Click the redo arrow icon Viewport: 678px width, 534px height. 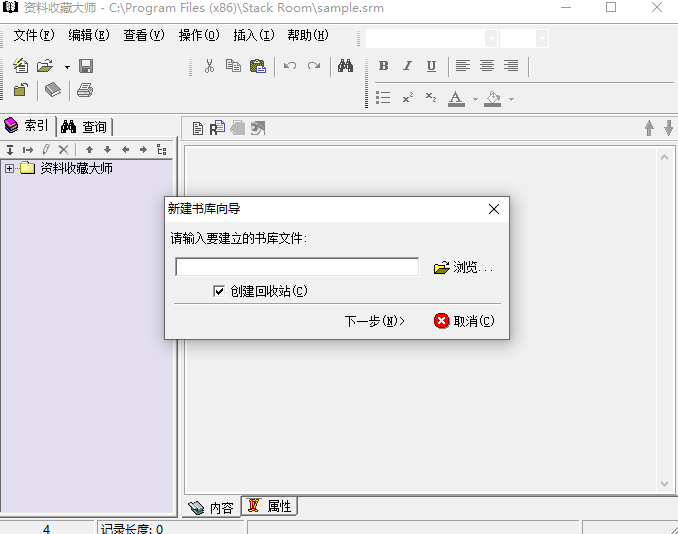(314, 66)
